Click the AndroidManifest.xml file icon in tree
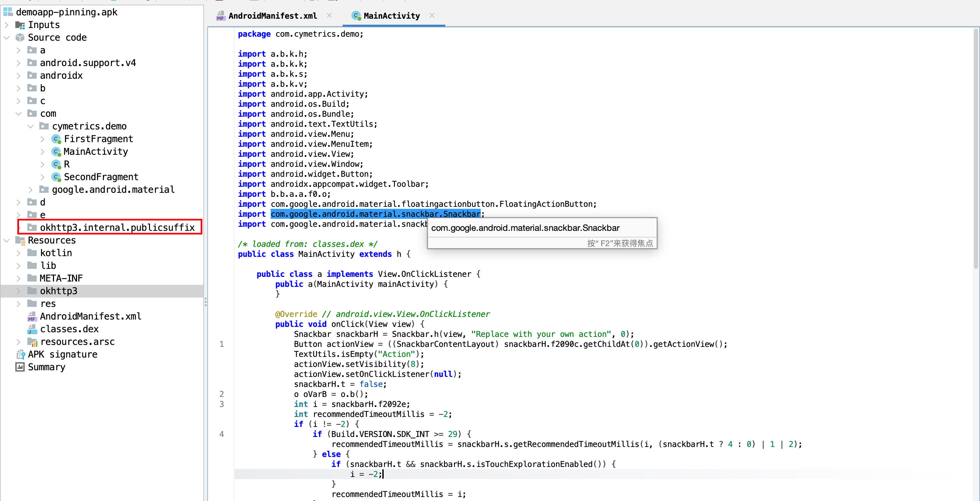This screenshot has height=501, width=980. coord(32,316)
